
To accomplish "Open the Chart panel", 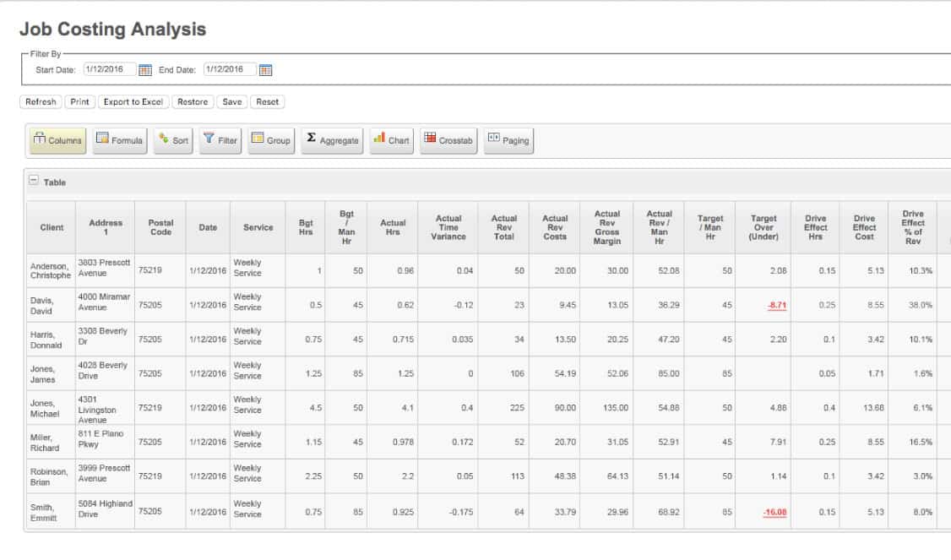I will [391, 140].
